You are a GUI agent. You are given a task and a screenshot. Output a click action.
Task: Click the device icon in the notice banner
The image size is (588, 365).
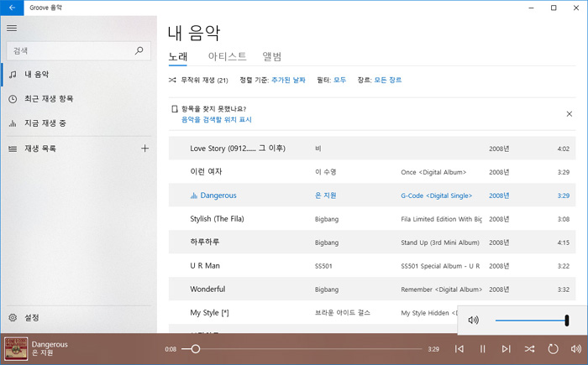point(175,109)
